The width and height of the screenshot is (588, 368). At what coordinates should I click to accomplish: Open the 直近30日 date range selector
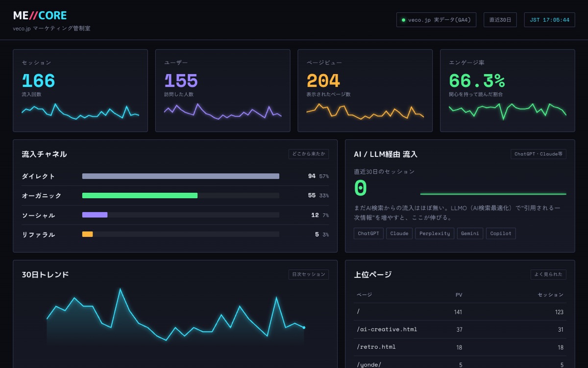coord(500,20)
